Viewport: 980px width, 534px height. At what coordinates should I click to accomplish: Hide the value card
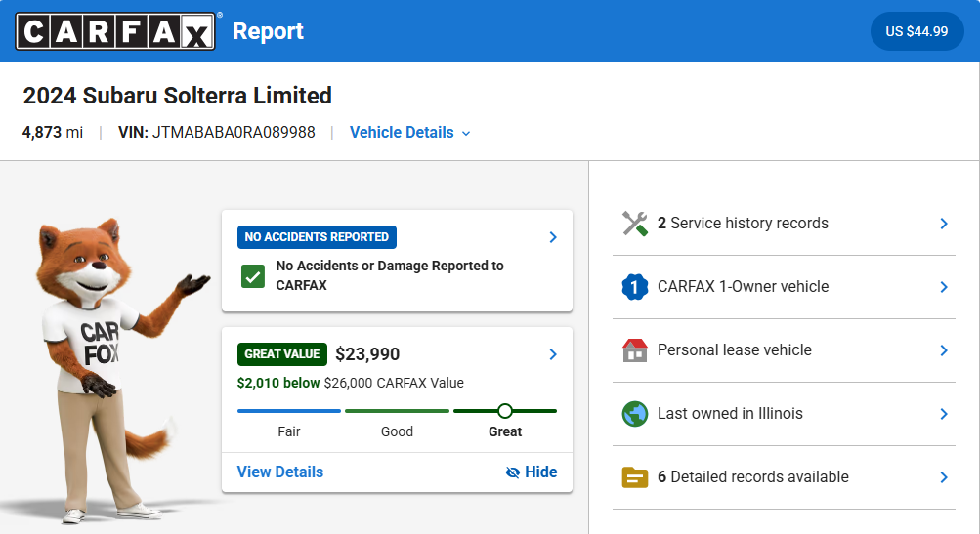tap(539, 472)
